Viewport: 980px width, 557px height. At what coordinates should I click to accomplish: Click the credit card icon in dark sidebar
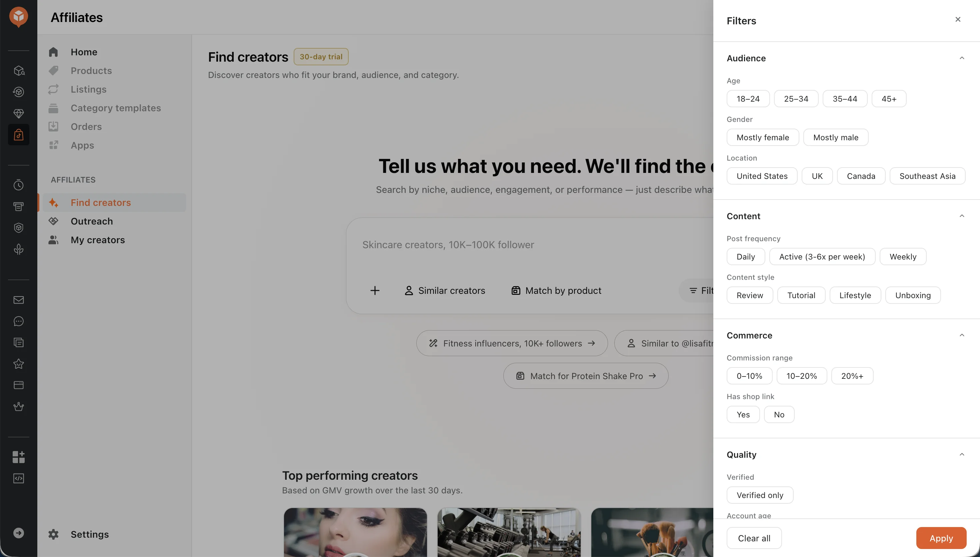tap(18, 385)
